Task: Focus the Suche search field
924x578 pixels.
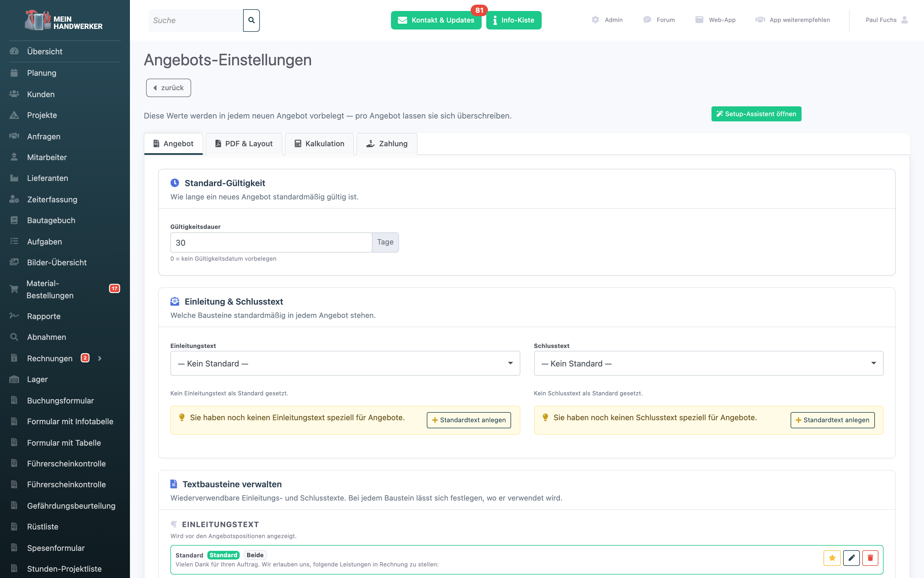Action: (195, 20)
